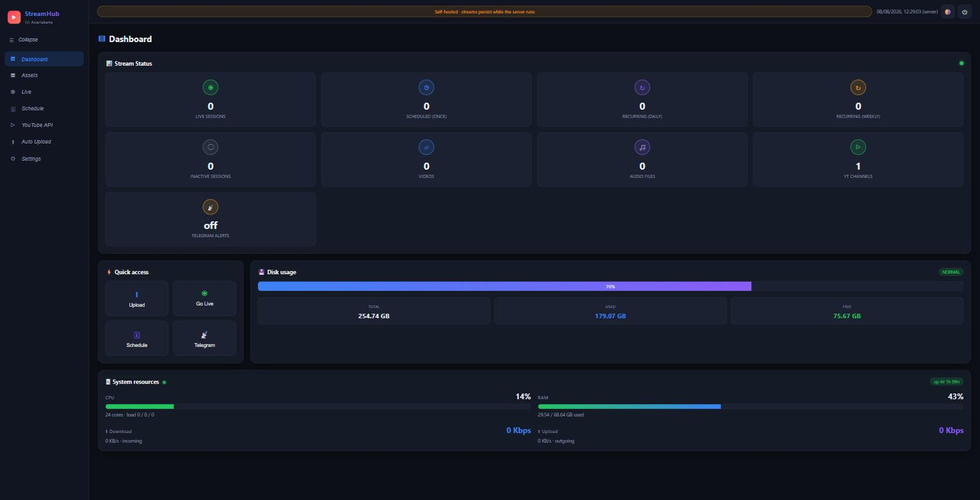Click the NORMAL disk status badge
The width and height of the screenshot is (980, 500).
(951, 272)
